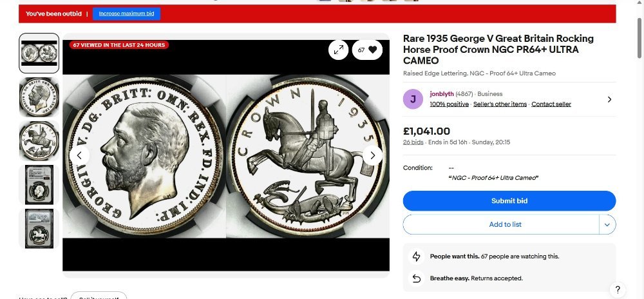The image size is (644, 299).
Task: Select the obverse portrait coin thumbnail
Action: click(x=39, y=97)
